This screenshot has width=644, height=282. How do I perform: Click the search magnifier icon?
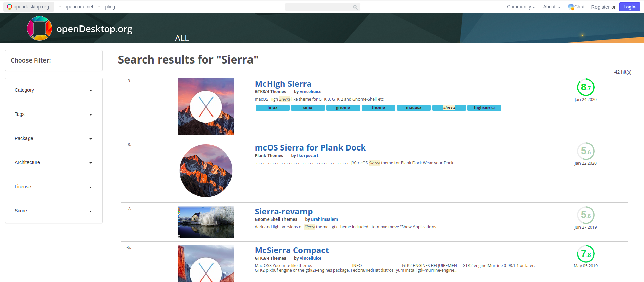355,7
